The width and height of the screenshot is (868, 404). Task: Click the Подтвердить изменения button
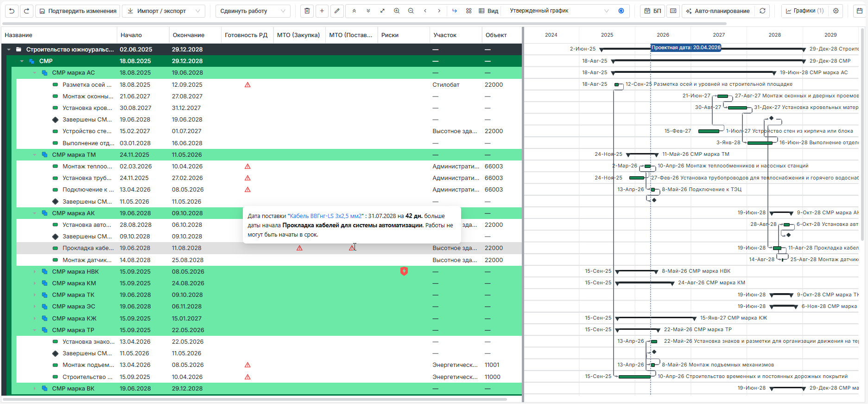coord(78,11)
